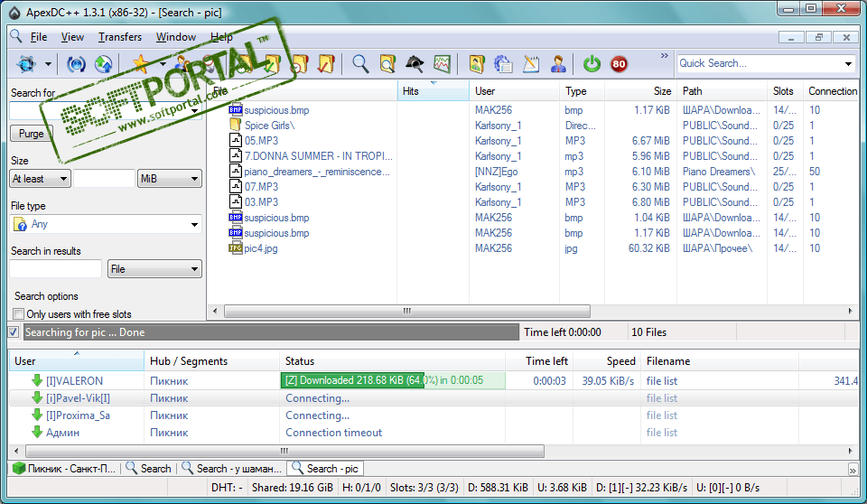Click Shared: 19.16 GiB in status bar
The image size is (867, 504).
[293, 488]
